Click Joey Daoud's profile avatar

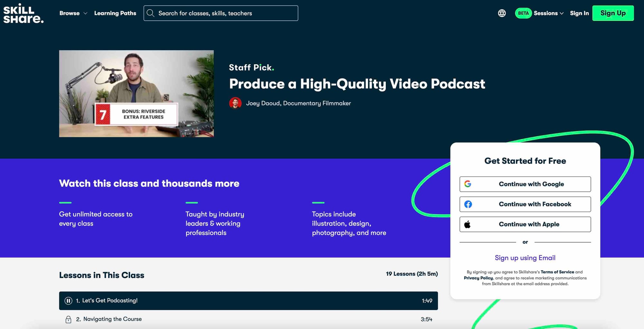[x=235, y=103]
